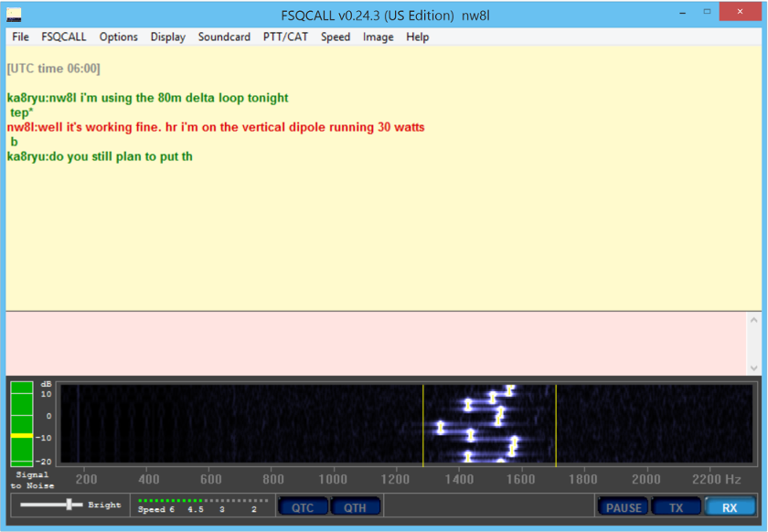The height and width of the screenshot is (532, 768).
Task: Open the PTT/CAT menu
Action: tap(285, 37)
